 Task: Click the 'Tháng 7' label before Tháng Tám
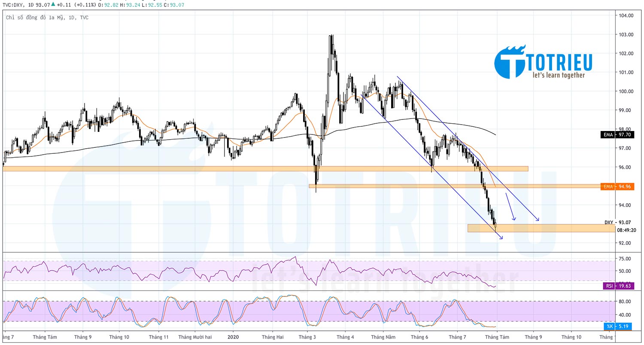pos(458,337)
